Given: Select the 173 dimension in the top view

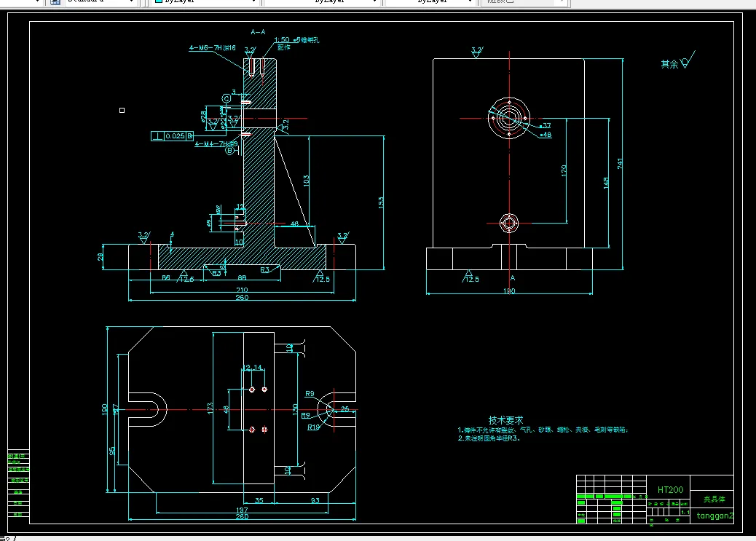Looking at the screenshot, I should [x=210, y=408].
